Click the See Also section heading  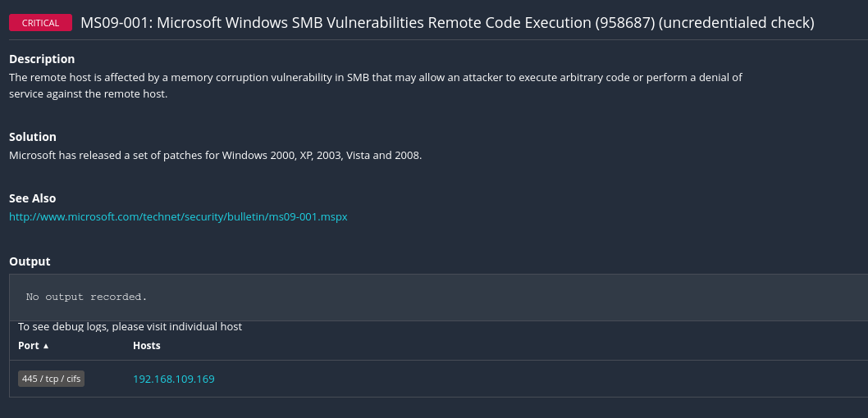(x=32, y=198)
